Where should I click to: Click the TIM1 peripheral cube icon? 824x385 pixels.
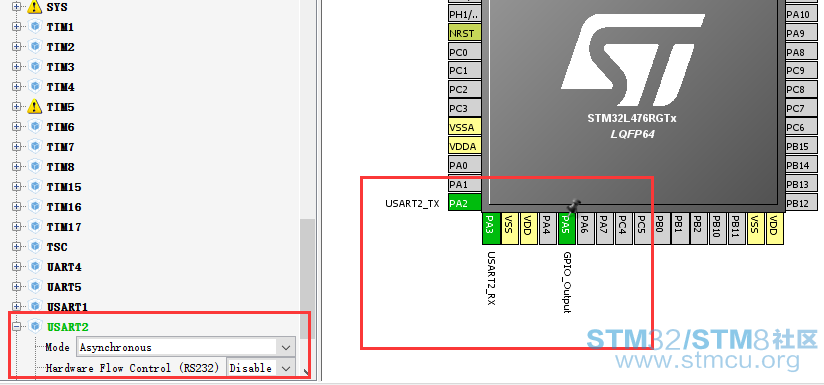point(35,27)
